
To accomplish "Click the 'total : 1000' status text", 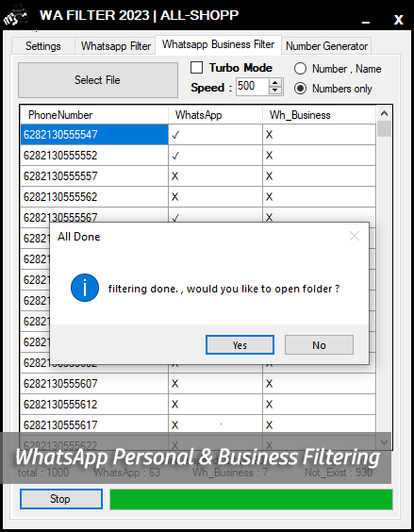I will pos(43,473).
